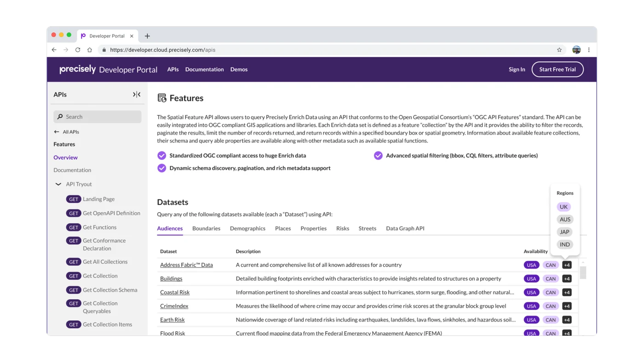Screen dimensions: 644x362
Task: Open the APIs top navigation menu
Action: (x=173, y=69)
